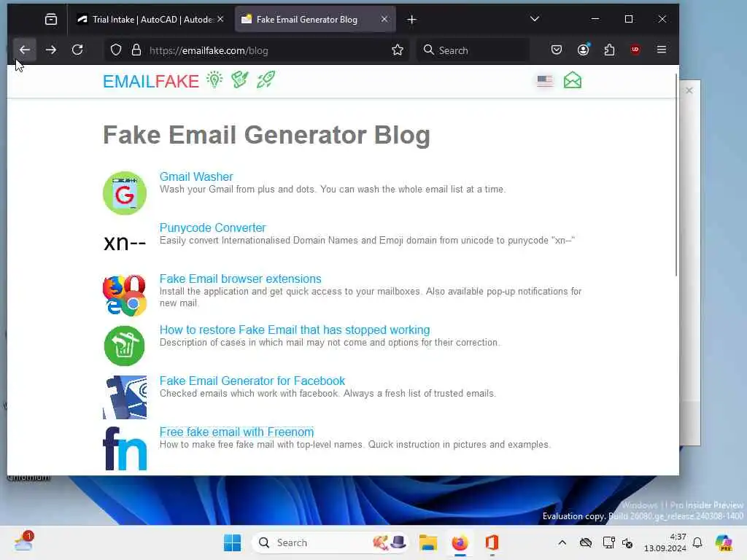Screen dimensions: 747x560
Task: Click the xn-- Punycode thumbnail
Action: click(x=124, y=243)
